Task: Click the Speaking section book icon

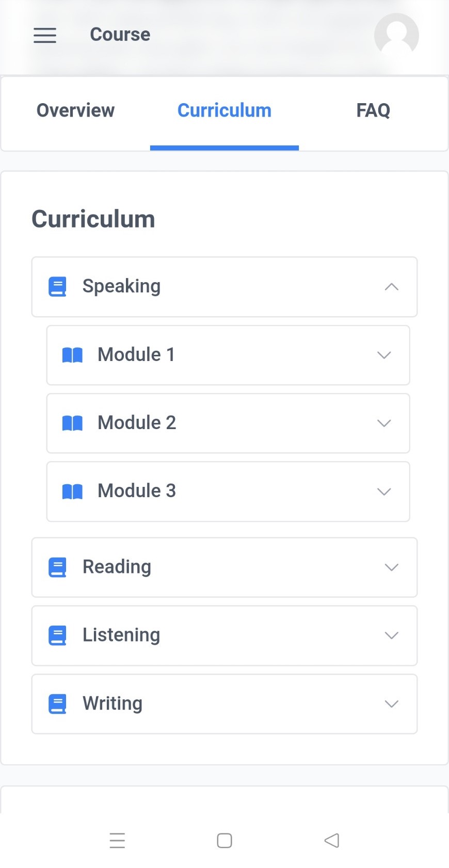Action: (x=57, y=287)
